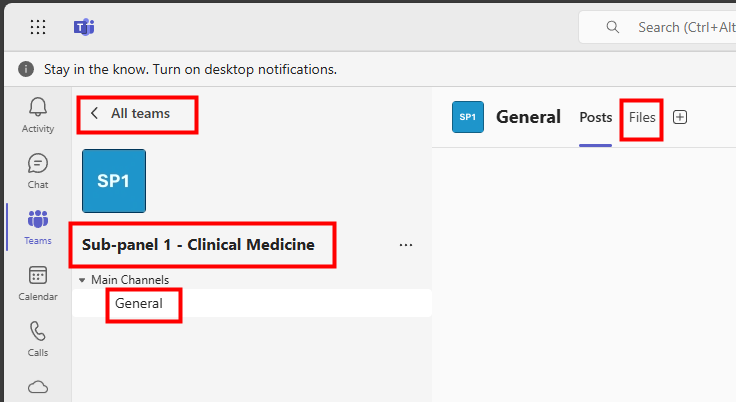This screenshot has height=402, width=736.
Task: Open the Calls section
Action: click(x=38, y=338)
